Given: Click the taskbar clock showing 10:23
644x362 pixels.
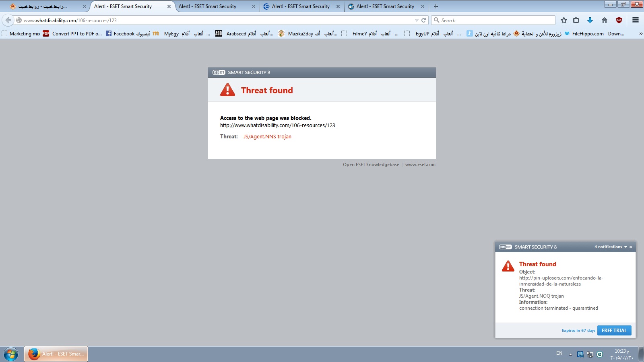Looking at the screenshot, I should point(621,354).
